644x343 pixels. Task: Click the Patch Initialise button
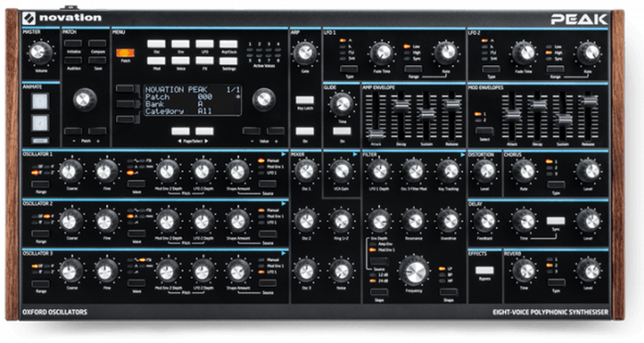(73, 43)
